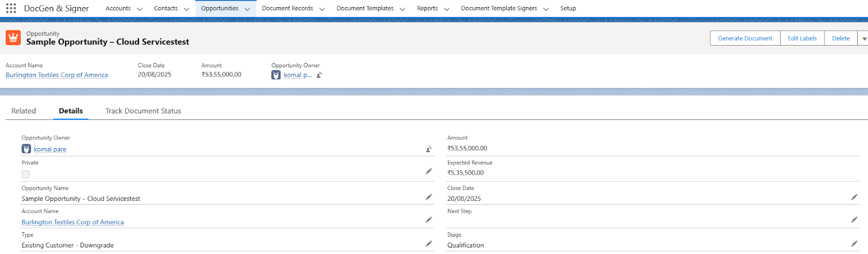The height and width of the screenshot is (254, 868).
Task: Click the Generate Document button
Action: tap(745, 39)
